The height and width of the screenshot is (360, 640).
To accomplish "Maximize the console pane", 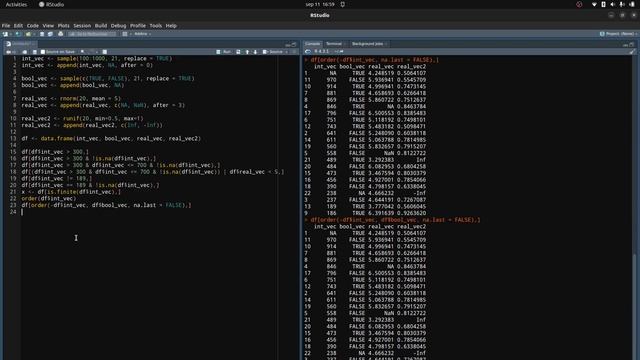I will tap(632, 44).
